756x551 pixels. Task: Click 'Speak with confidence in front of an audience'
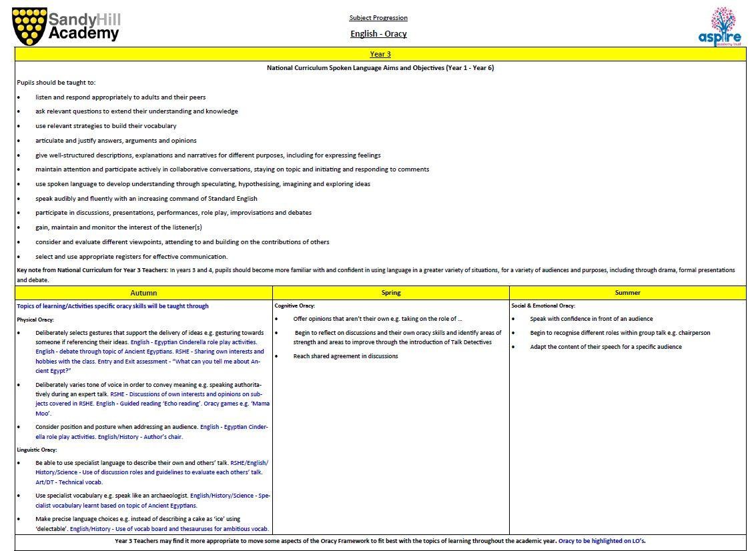click(591, 319)
